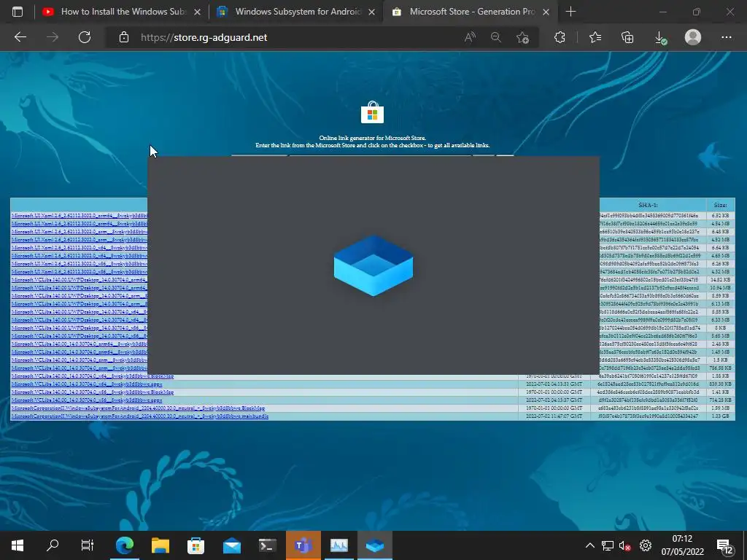Click the 'Size:' column header
Viewport: 747px width, 560px height.
(720, 205)
